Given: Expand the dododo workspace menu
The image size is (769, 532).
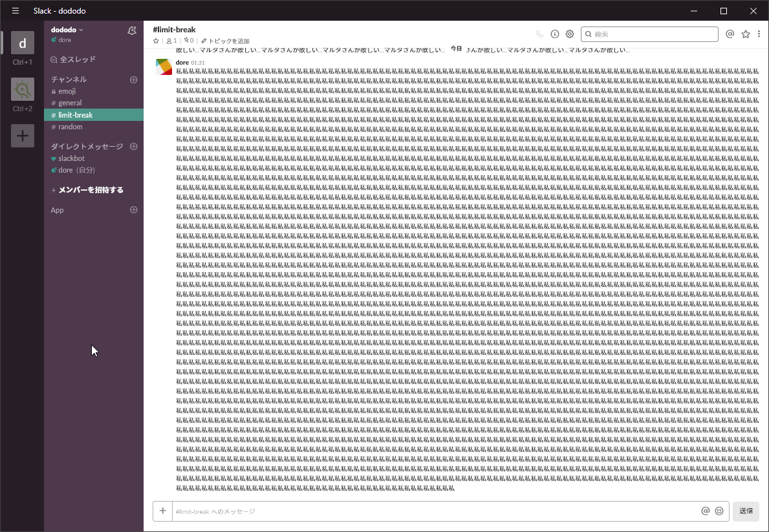Looking at the screenshot, I should click(67, 30).
